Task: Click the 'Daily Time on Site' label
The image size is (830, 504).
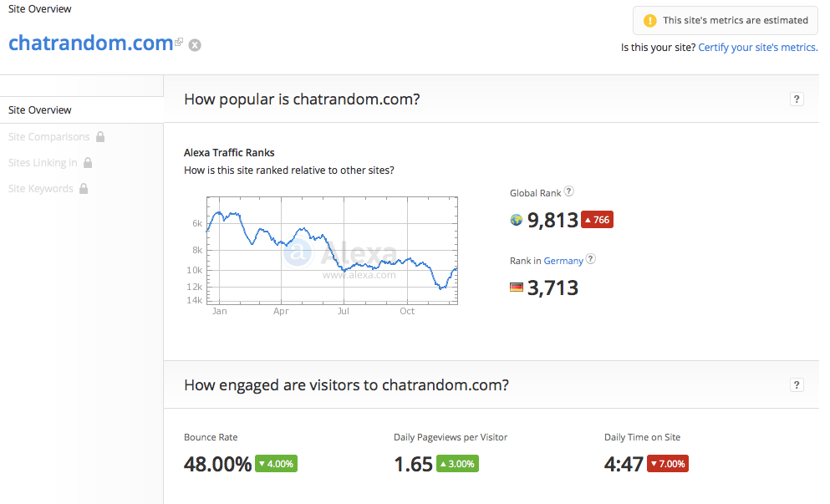Action: [x=642, y=437]
